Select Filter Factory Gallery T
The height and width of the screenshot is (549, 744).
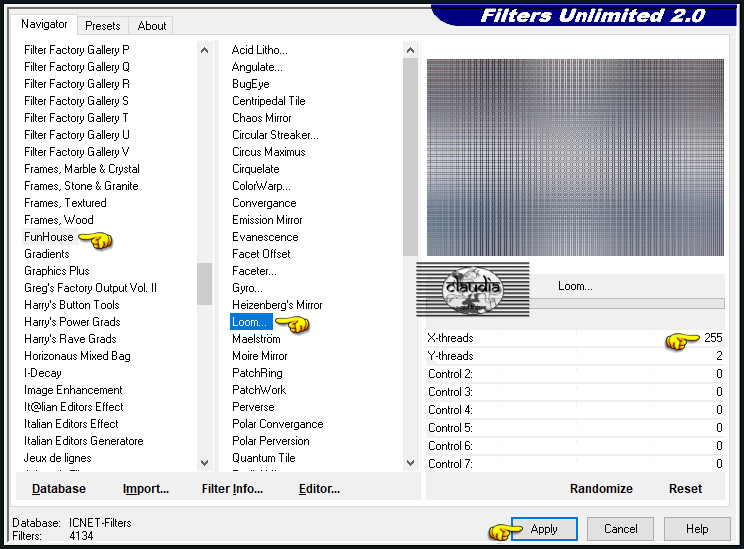click(76, 118)
